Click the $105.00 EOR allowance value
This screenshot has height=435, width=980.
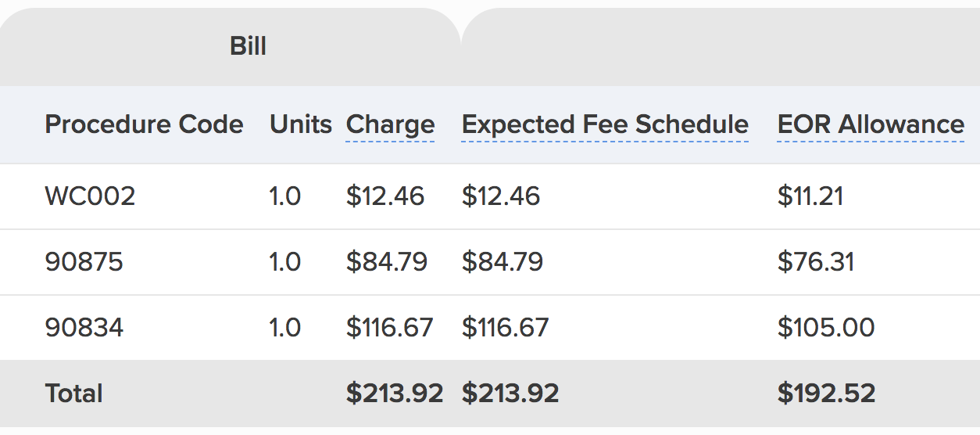(x=826, y=327)
